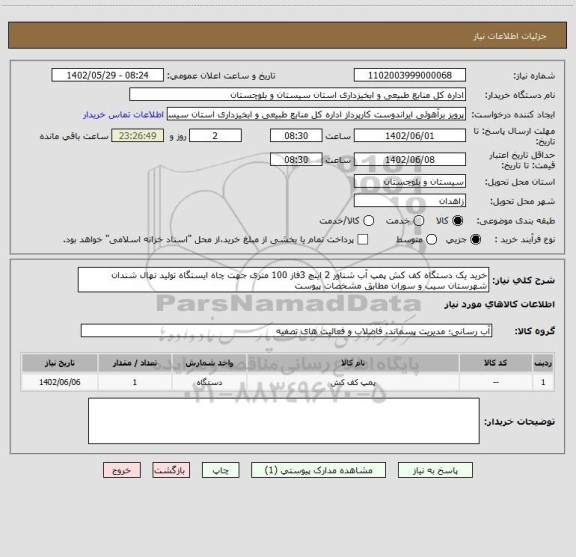576x557 pixels.
Task: Click the پمپ کف کش item cell
Action: point(353,382)
